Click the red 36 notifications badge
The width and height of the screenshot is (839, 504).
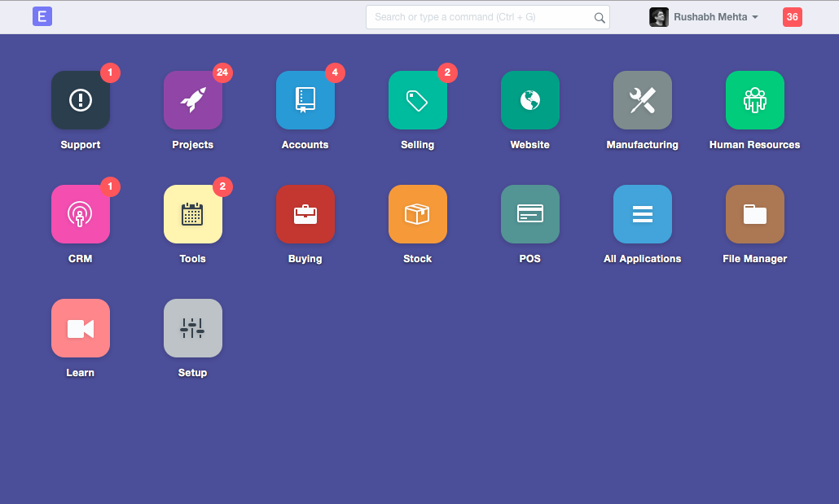792,17
